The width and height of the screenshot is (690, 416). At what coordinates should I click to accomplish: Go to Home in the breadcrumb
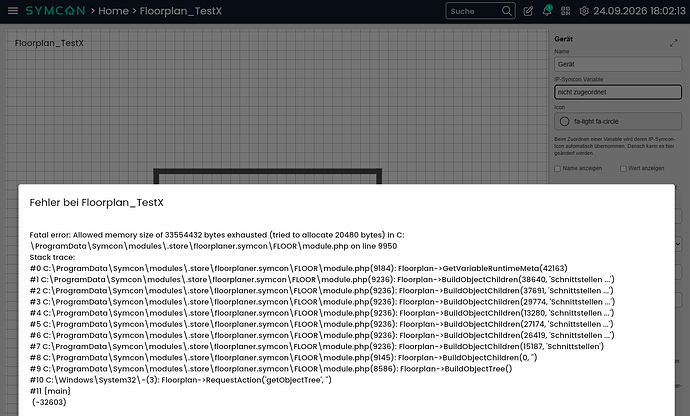click(x=113, y=11)
